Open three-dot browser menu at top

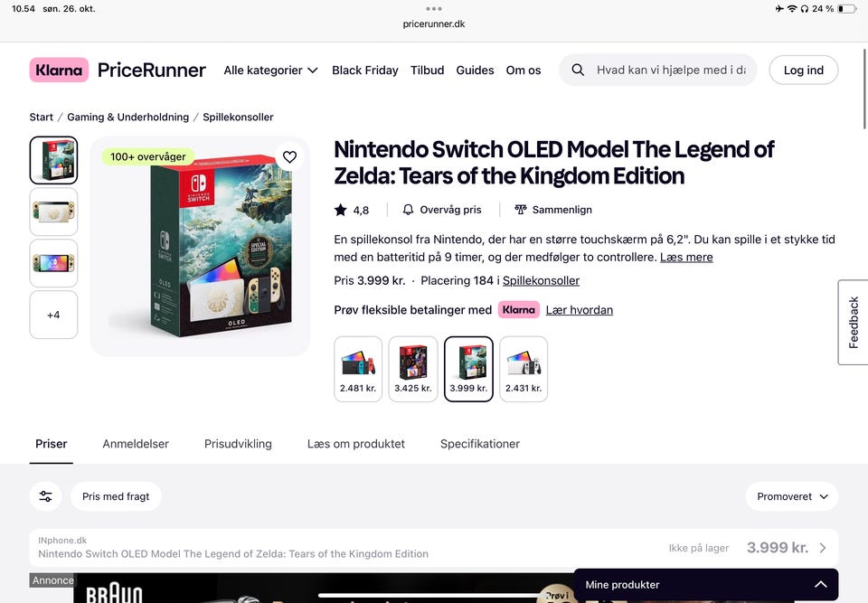point(434,9)
